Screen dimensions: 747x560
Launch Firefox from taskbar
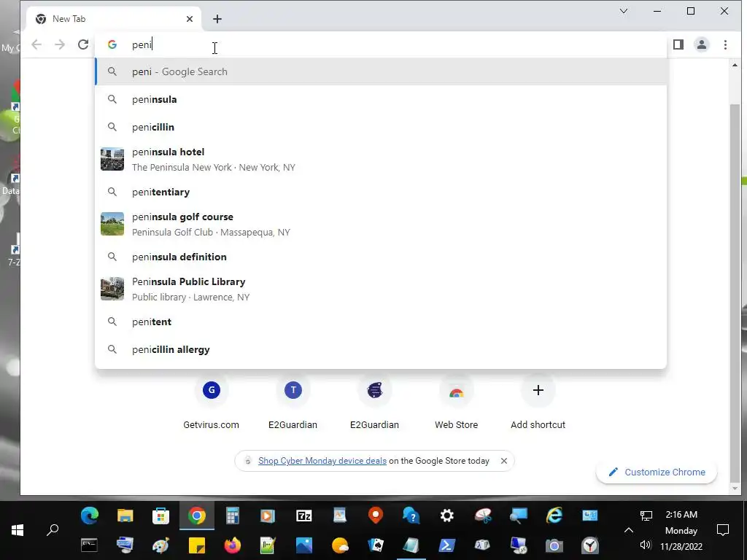[233, 545]
